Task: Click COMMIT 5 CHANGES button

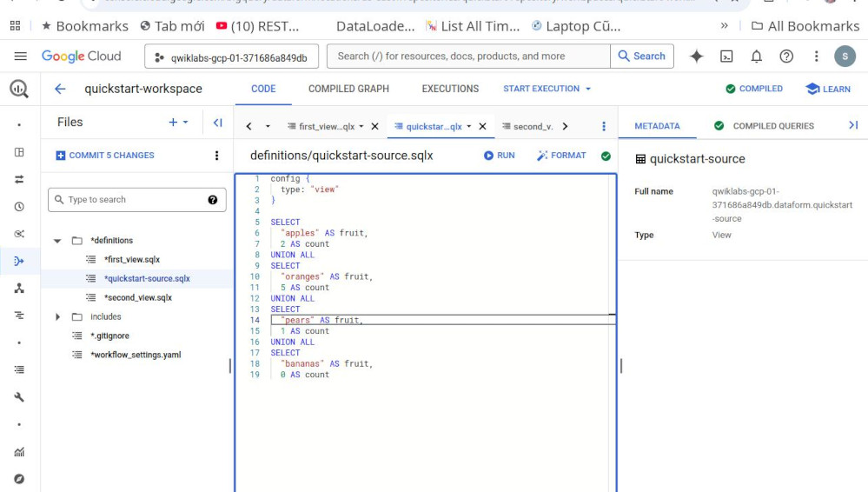Action: (105, 156)
